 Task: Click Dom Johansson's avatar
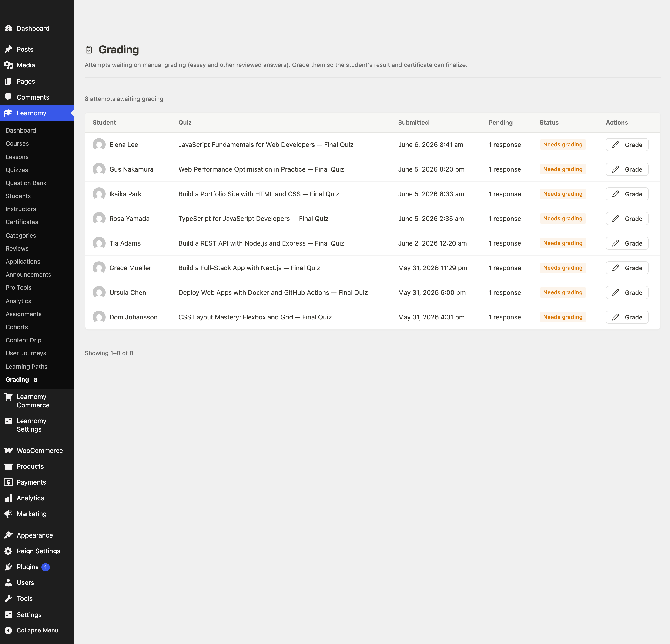pos(99,317)
